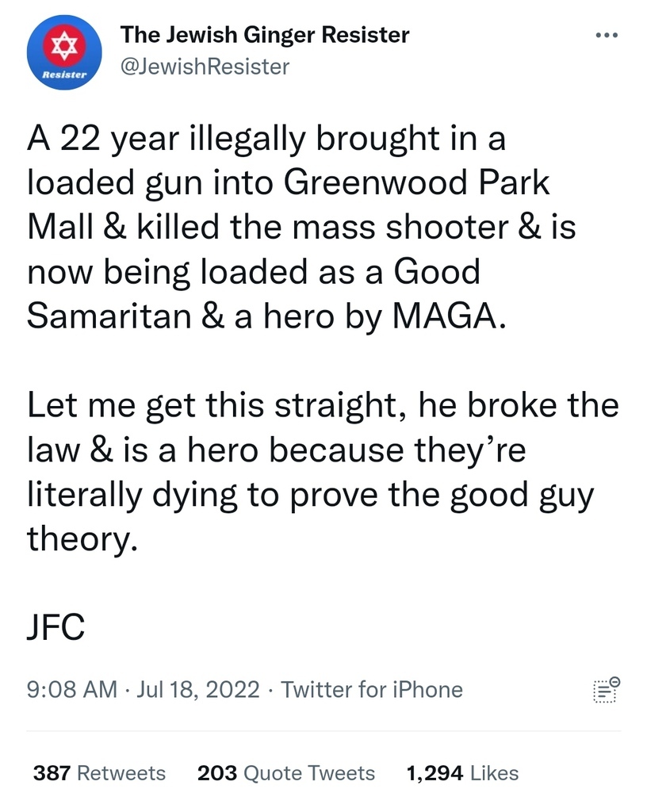Click the @JewishResister handle
Viewport: 647px width, 812px height.
(x=205, y=67)
